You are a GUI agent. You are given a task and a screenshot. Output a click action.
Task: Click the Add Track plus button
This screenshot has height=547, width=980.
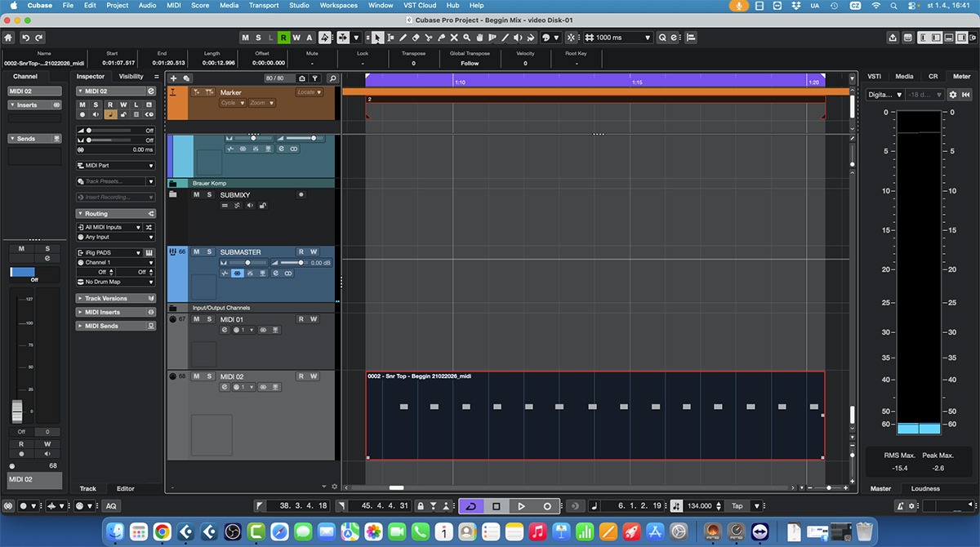pyautogui.click(x=174, y=78)
